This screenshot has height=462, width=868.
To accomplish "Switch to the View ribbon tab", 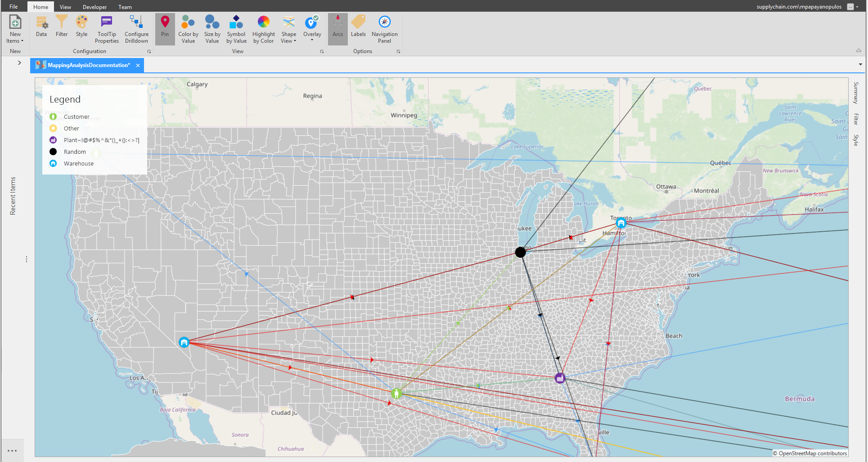I will [65, 7].
